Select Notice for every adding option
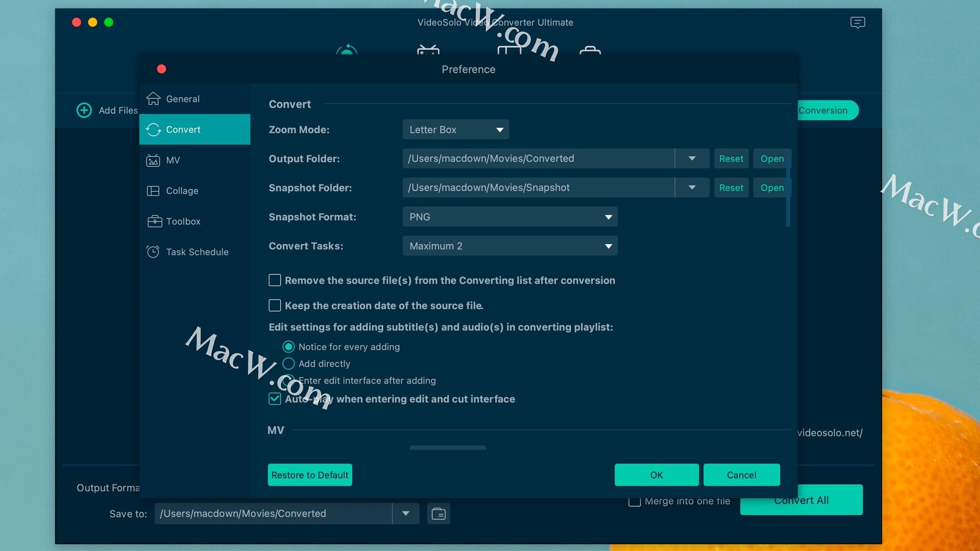The width and height of the screenshot is (980, 551). coord(288,347)
